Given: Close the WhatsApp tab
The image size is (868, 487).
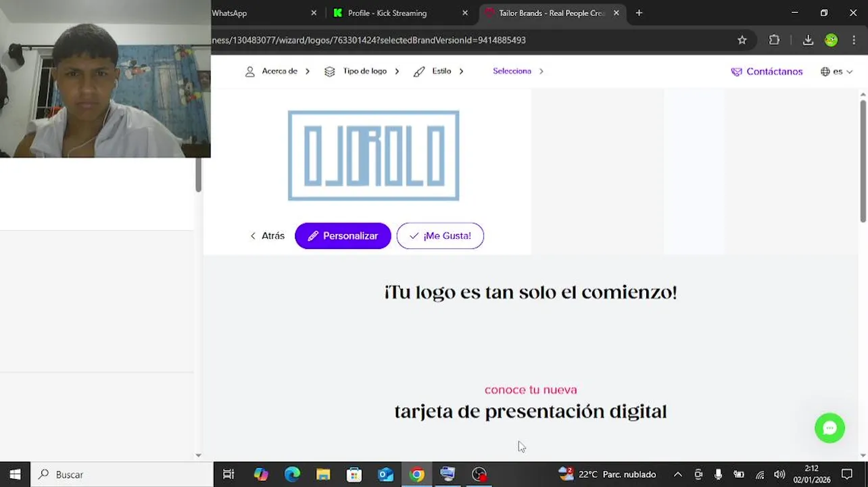Looking at the screenshot, I should (x=314, y=13).
